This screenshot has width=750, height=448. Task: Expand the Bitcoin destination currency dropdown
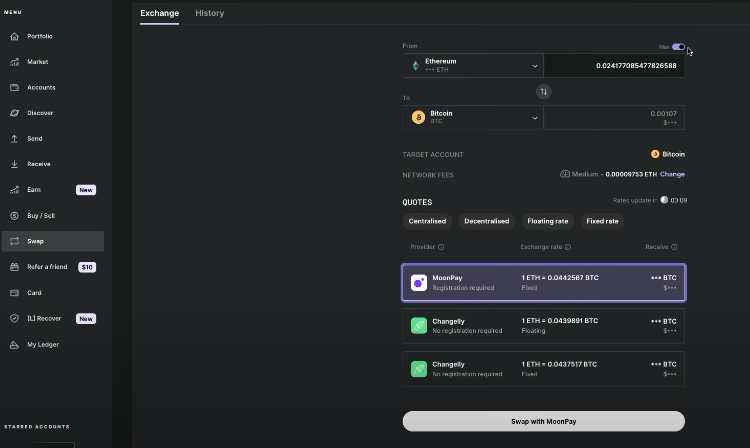(473, 117)
